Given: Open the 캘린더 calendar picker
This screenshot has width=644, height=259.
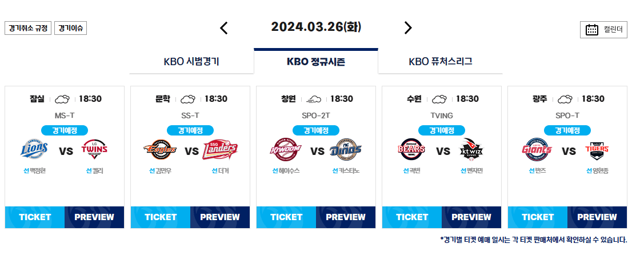Looking at the screenshot, I should (x=603, y=30).
